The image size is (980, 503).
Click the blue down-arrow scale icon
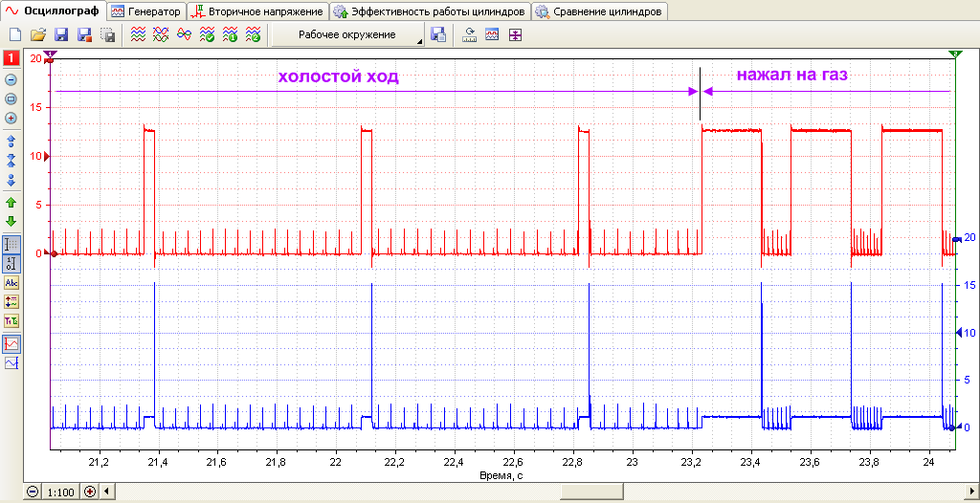click(x=11, y=180)
